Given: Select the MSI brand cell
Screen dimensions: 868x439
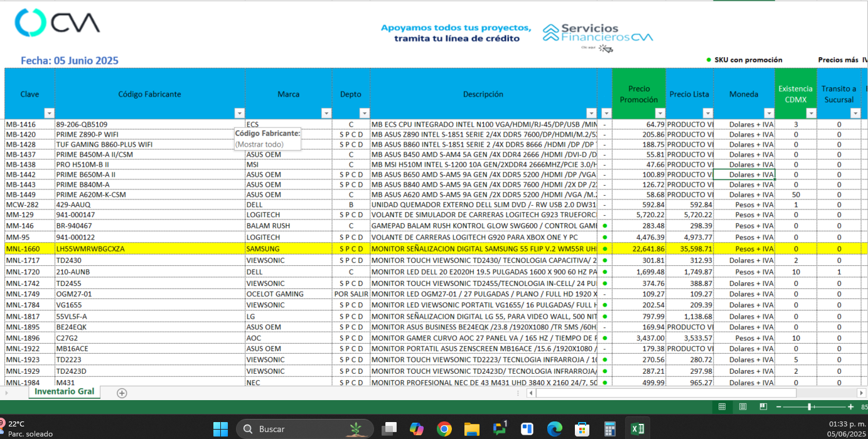Looking at the screenshot, I should click(289, 164).
